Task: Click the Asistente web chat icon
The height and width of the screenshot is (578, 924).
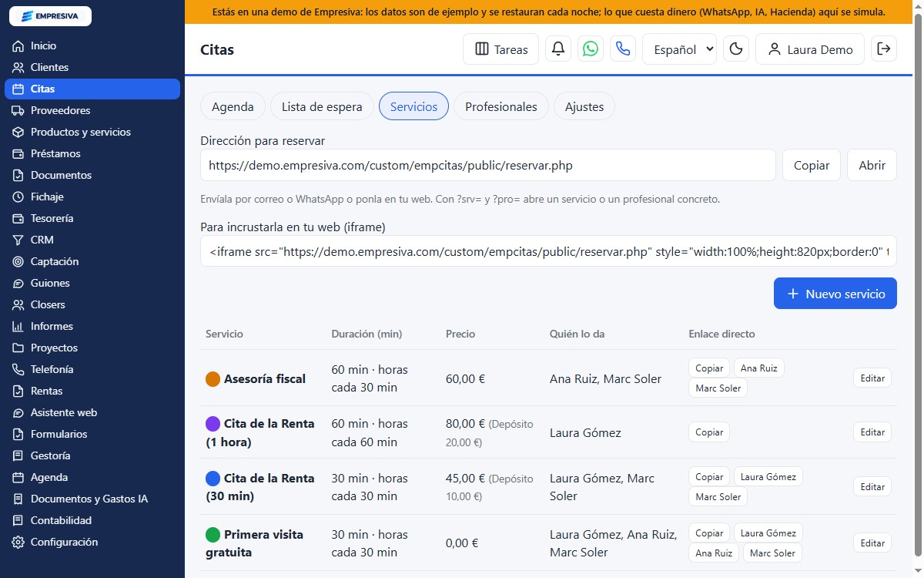Action: tap(18, 413)
